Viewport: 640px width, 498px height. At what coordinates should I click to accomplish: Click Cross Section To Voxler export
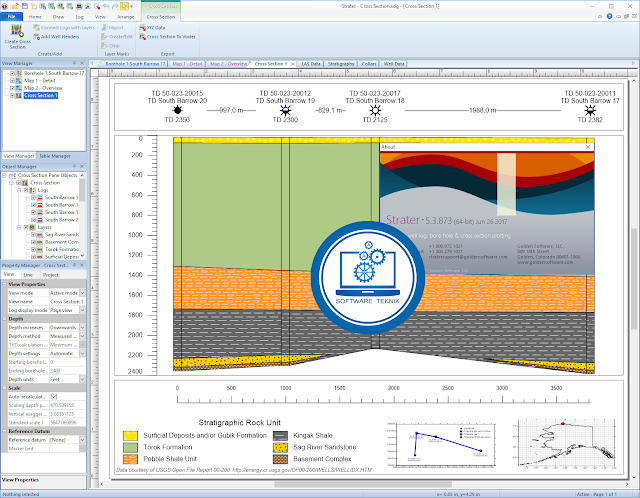coord(167,37)
